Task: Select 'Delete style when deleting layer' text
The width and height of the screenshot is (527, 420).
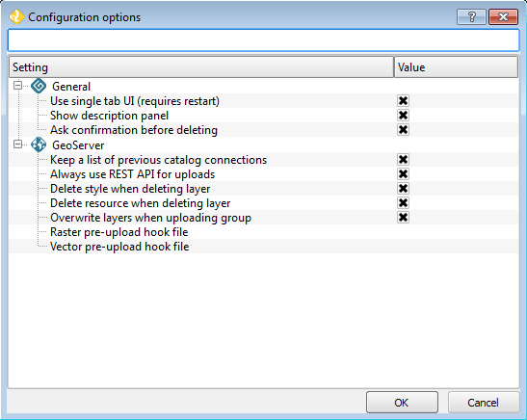Action: (130, 189)
